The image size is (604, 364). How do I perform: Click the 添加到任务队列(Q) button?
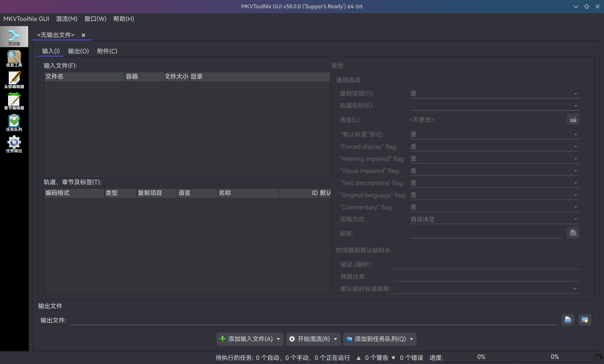pos(377,339)
